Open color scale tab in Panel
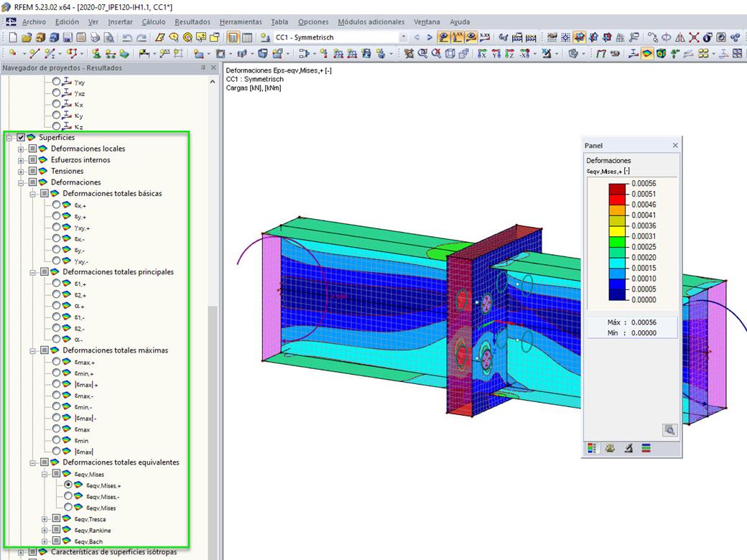The height and width of the screenshot is (560, 747). [592, 448]
